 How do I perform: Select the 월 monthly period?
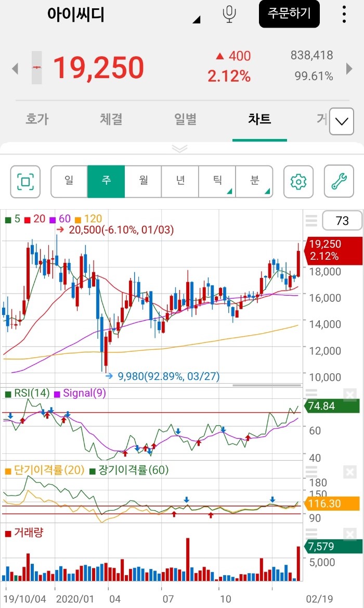point(144,182)
